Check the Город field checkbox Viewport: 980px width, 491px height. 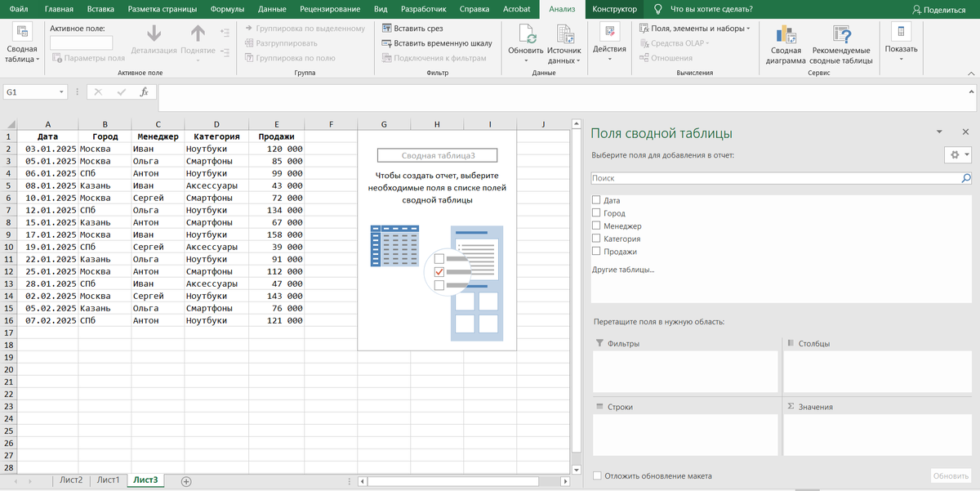596,213
